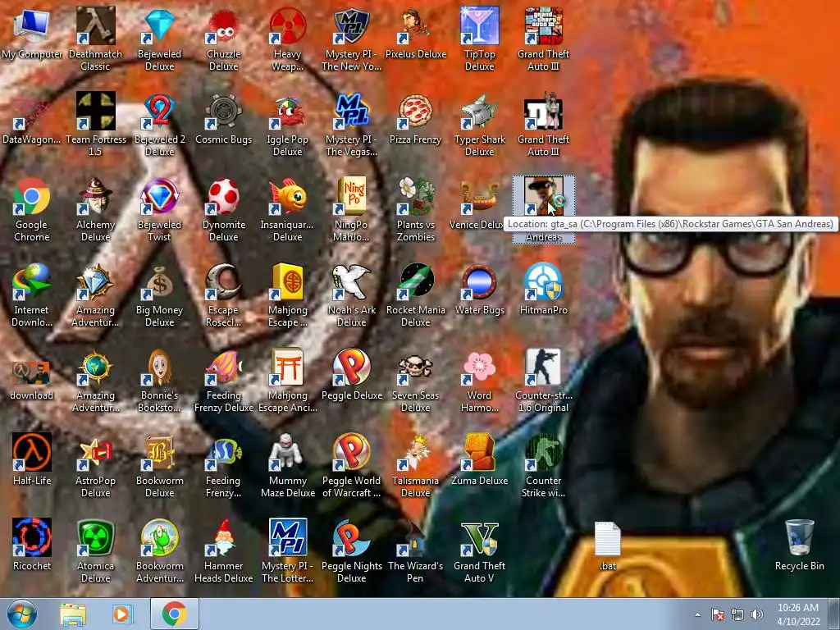Click the Typer Shark Deluxe icon
Viewport: 840px width, 630px height.
click(479, 111)
